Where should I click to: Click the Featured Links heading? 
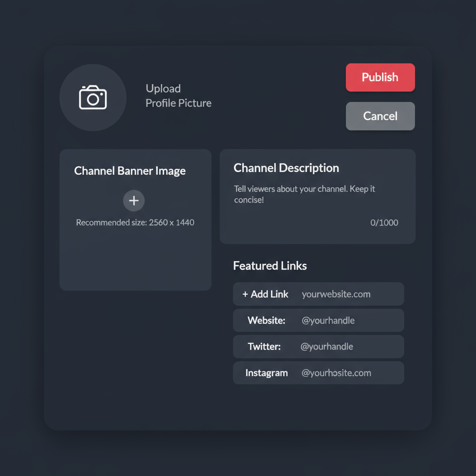point(270,265)
